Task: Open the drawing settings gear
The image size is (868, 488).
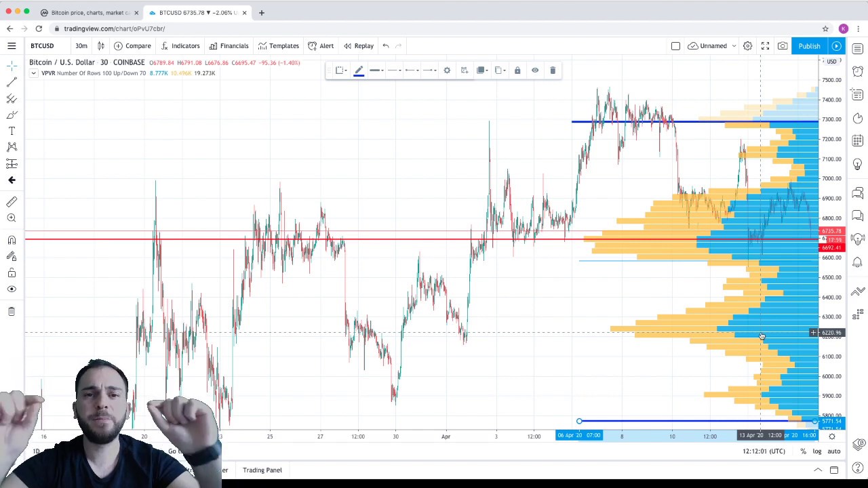Action: pyautogui.click(x=447, y=70)
